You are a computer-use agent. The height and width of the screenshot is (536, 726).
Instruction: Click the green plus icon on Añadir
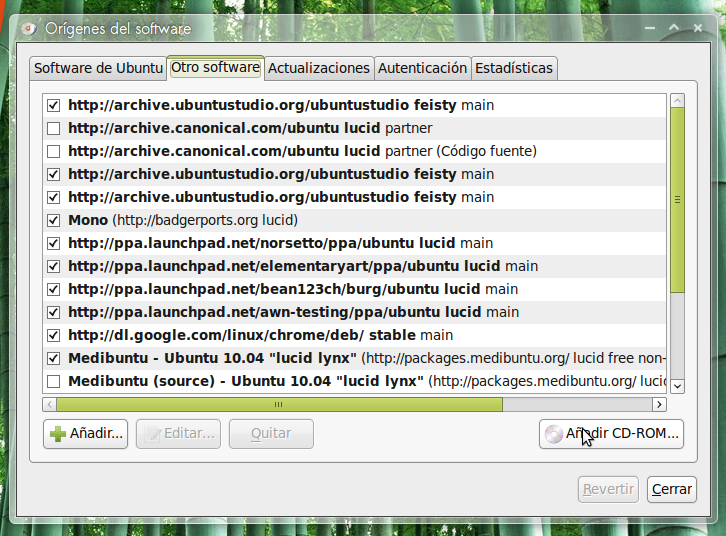(x=58, y=434)
